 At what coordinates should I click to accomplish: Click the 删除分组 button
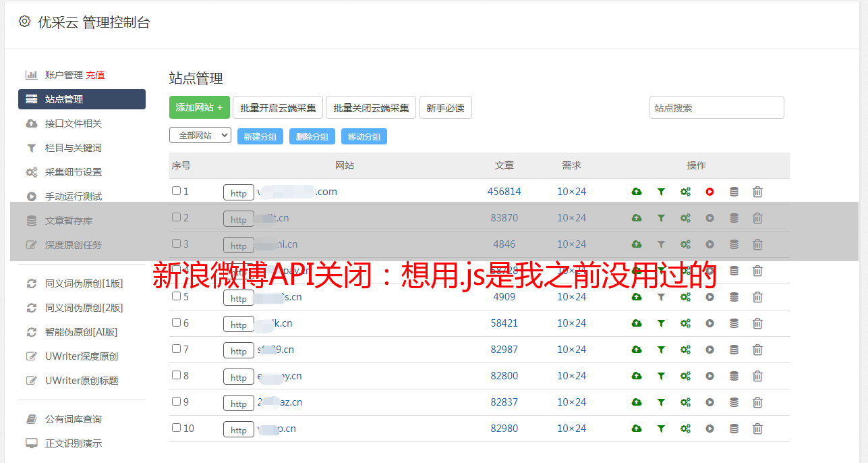(312, 136)
